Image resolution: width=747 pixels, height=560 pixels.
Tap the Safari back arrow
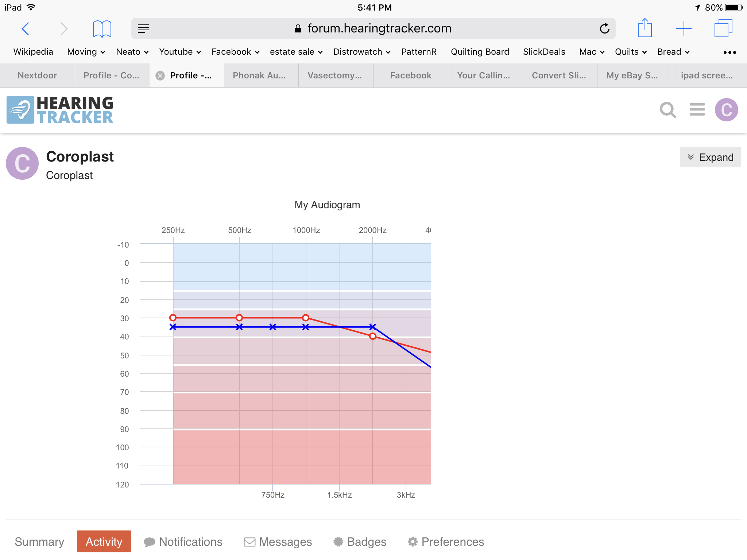tap(25, 28)
